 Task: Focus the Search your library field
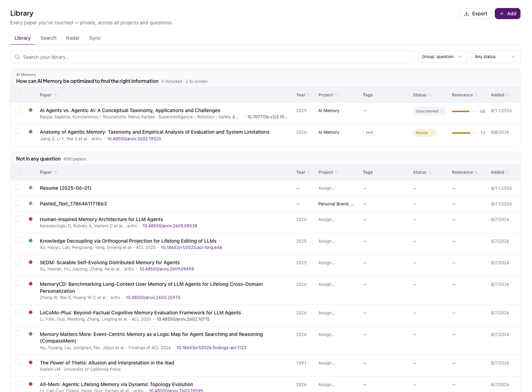213,57
